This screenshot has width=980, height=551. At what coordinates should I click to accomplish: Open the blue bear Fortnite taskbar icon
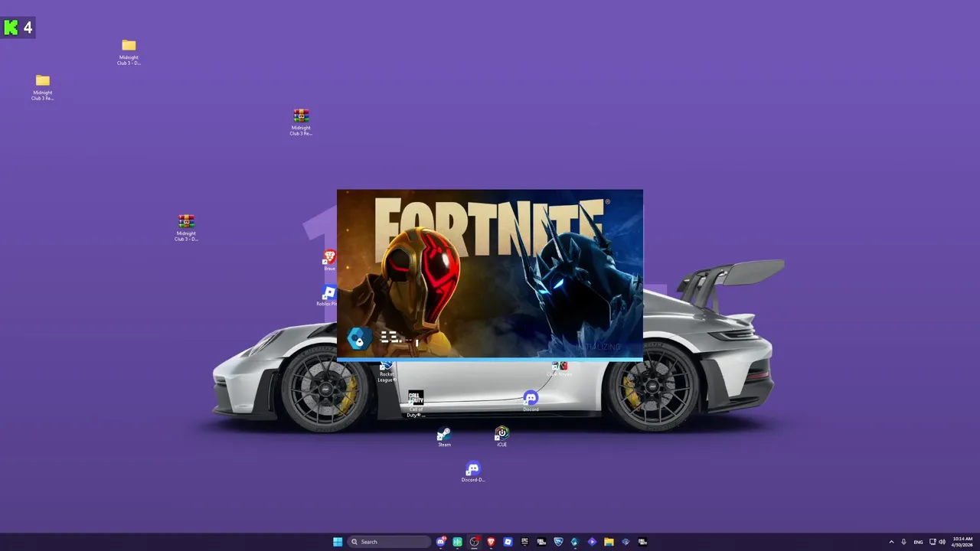(x=575, y=542)
